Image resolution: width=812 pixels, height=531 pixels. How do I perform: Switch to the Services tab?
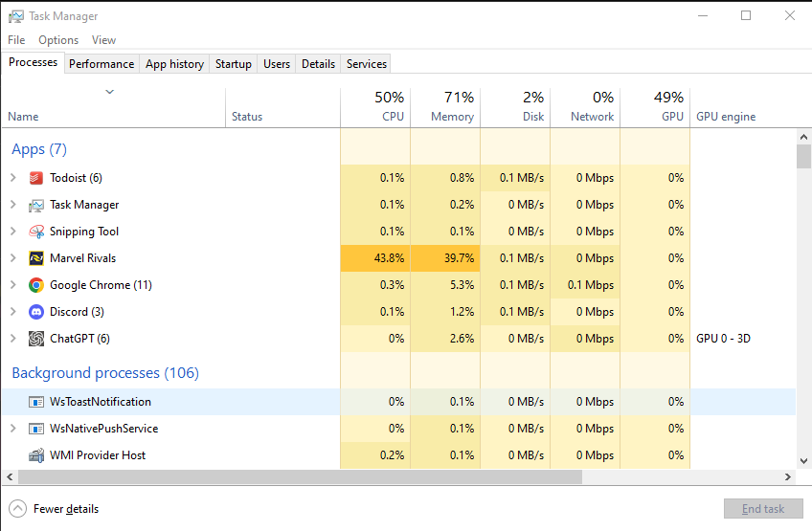[366, 64]
